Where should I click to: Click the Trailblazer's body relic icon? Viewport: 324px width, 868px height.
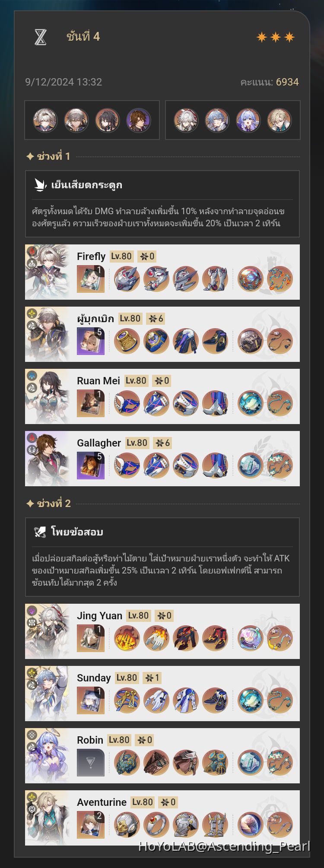(186, 341)
